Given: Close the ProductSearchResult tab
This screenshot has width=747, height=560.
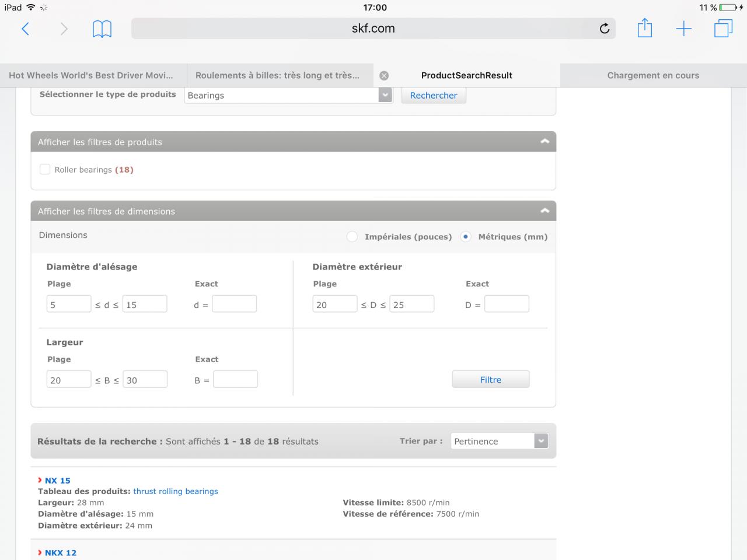Looking at the screenshot, I should [384, 75].
